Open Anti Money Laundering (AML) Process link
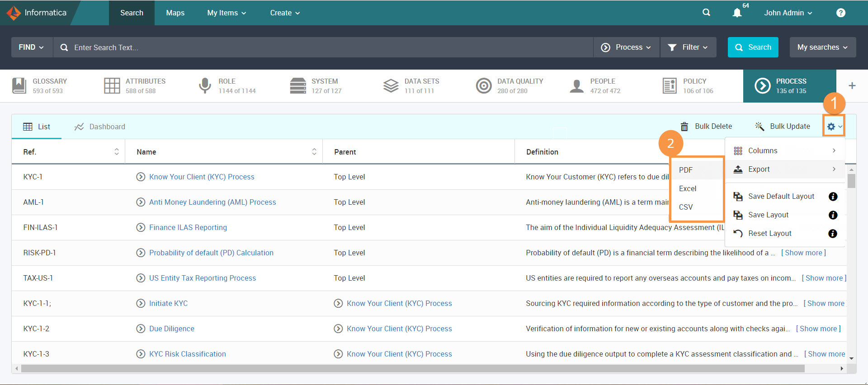Viewport: 868px width, 385px height. point(212,202)
